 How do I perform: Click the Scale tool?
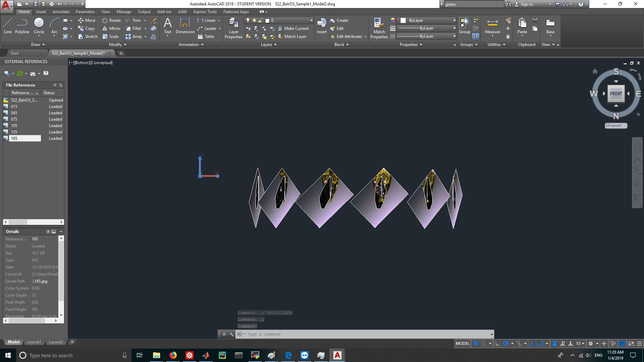111,37
